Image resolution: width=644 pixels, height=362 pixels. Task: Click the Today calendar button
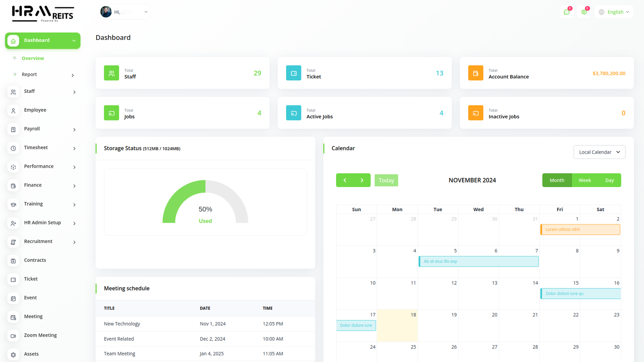386,180
